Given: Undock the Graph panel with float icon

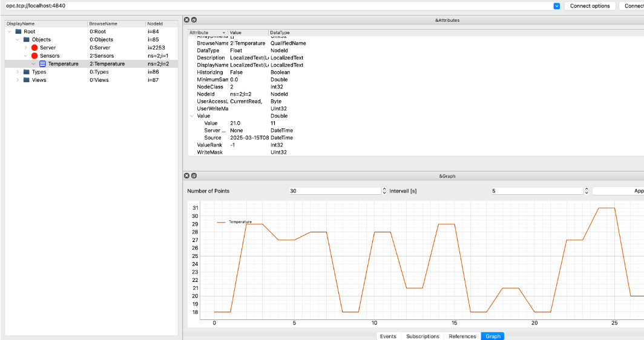Looking at the screenshot, I should (x=194, y=176).
